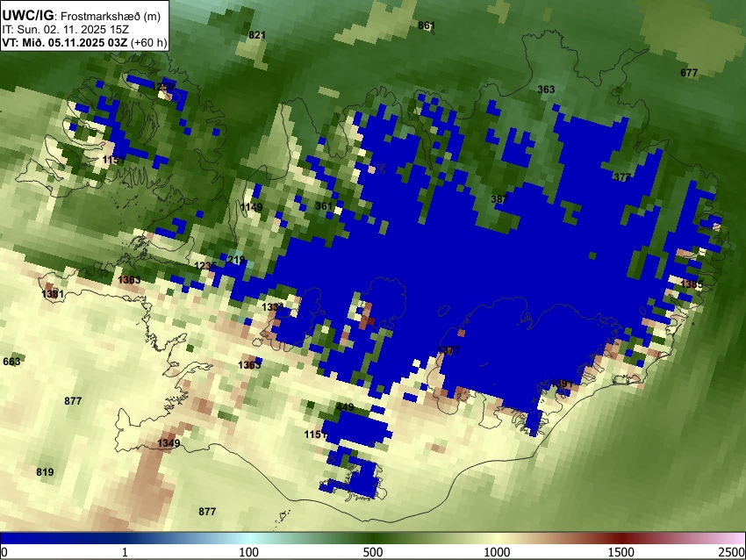
Task: Click the 1149 value label
Action: pos(251,207)
